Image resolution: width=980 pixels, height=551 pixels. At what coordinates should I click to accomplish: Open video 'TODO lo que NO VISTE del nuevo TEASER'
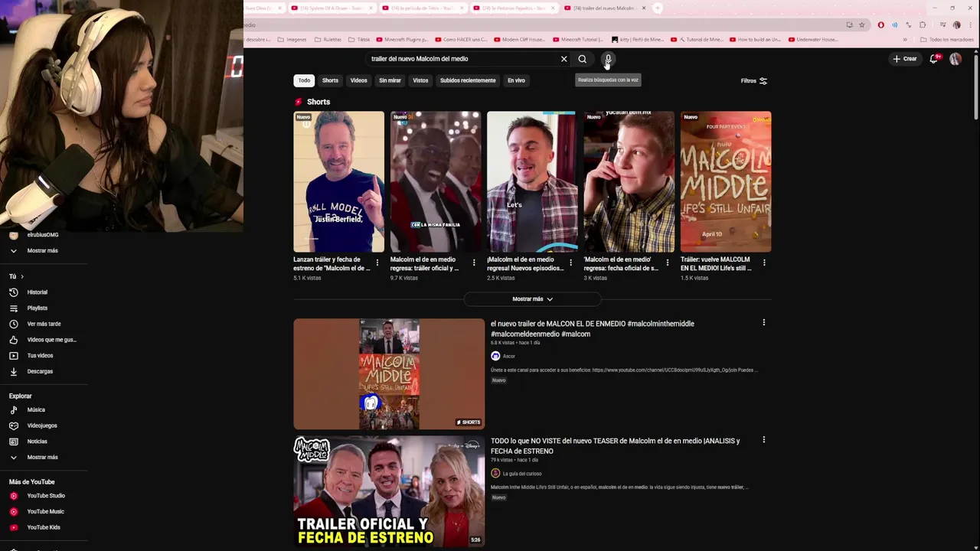[616, 445]
